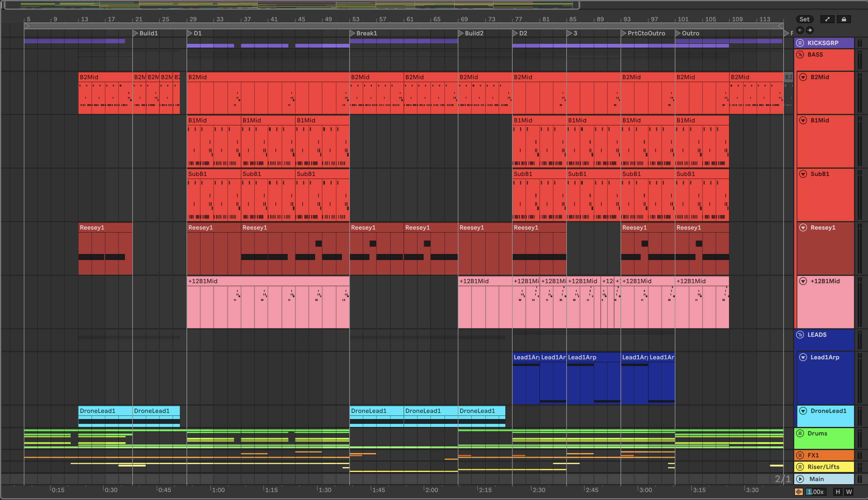Toggle the W optimize width button
The image size is (868, 500).
click(x=849, y=492)
